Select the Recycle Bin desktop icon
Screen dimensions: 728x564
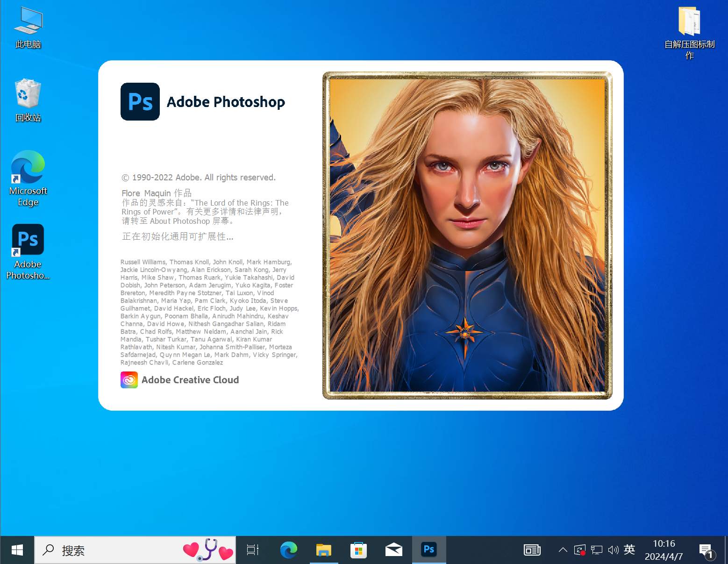point(28,101)
